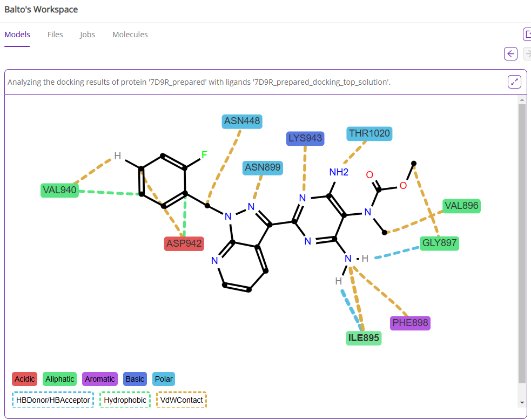This screenshot has width=531, height=420.
Task: Toggle the Aromatic residue legend
Action: point(100,379)
